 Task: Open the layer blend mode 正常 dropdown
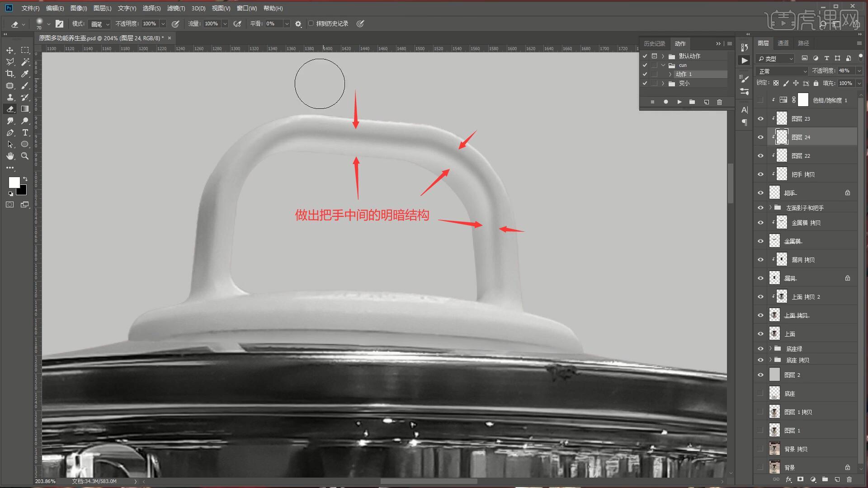click(x=782, y=71)
